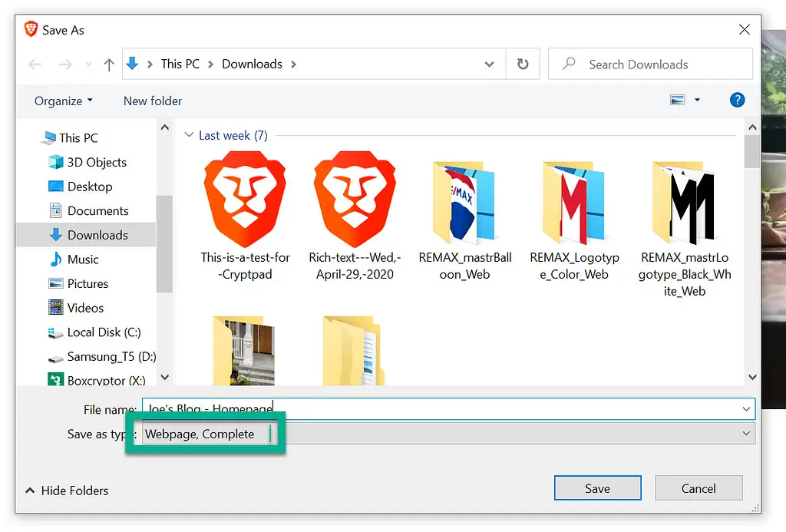This screenshot has height=532, width=786.
Task: Click the Save button
Action: 597,487
